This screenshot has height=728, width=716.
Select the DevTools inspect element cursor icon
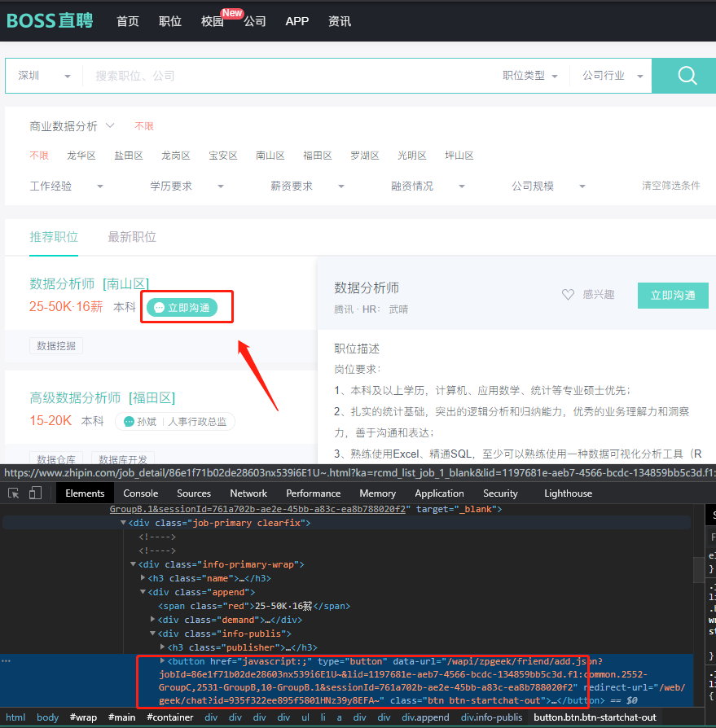[x=14, y=493]
